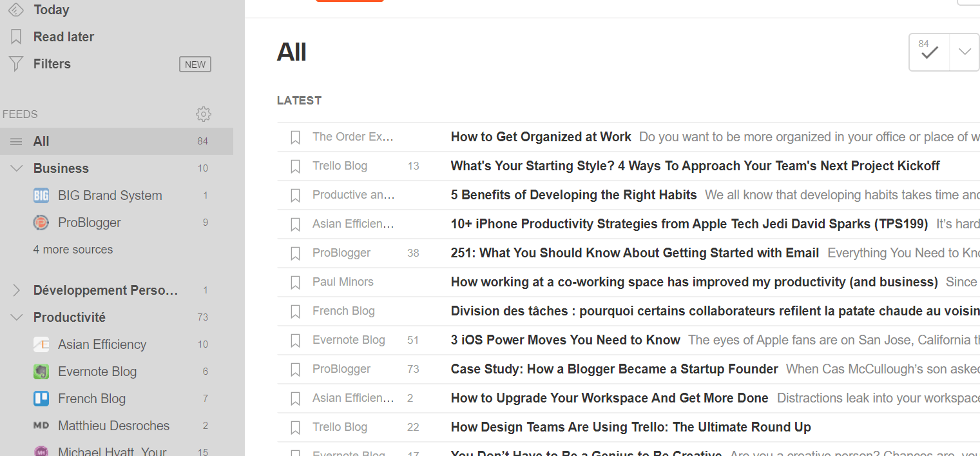Bookmark '10+ iPhone Productivity Strategies' article
Screen dimensions: 980x456
[x=295, y=224]
